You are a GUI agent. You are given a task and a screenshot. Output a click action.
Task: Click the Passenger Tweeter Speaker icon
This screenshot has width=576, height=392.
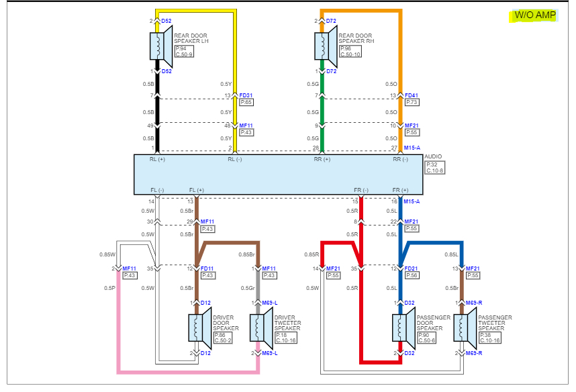463,329
